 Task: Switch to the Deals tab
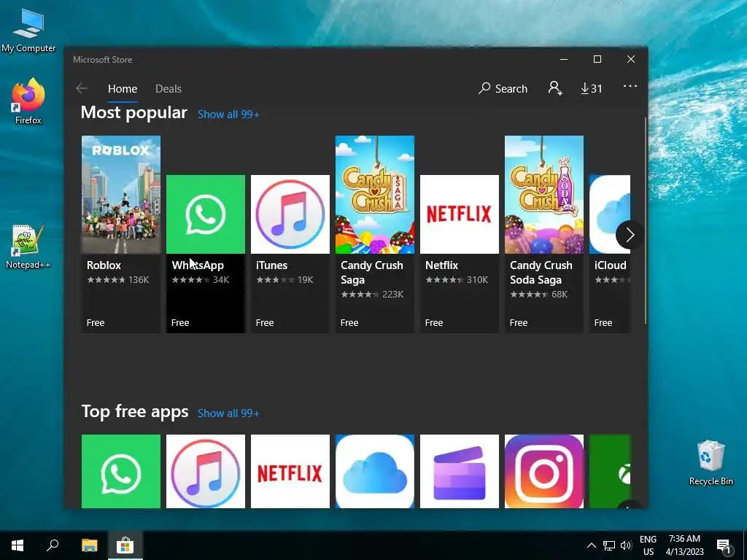[x=169, y=89]
